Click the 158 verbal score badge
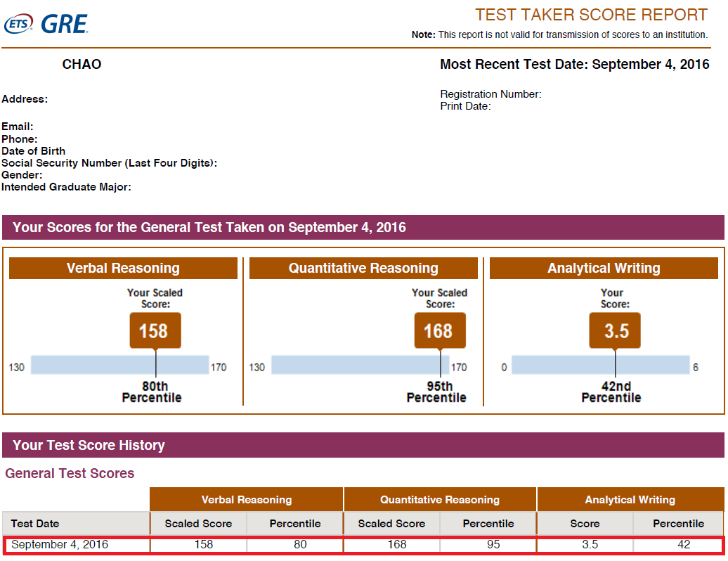 [x=155, y=330]
